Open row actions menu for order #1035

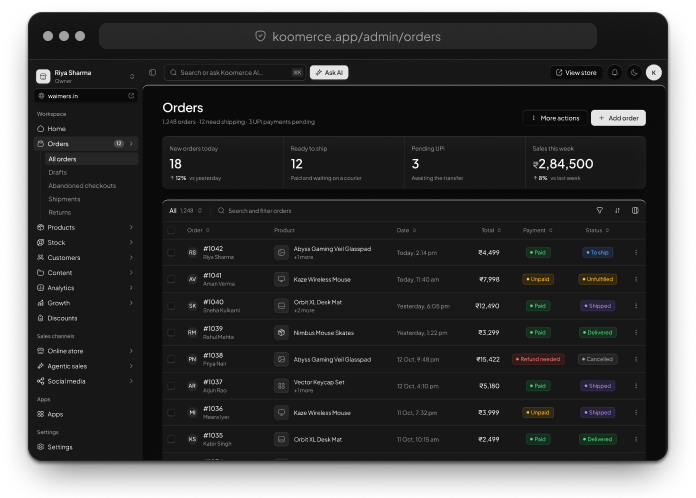coord(636,439)
